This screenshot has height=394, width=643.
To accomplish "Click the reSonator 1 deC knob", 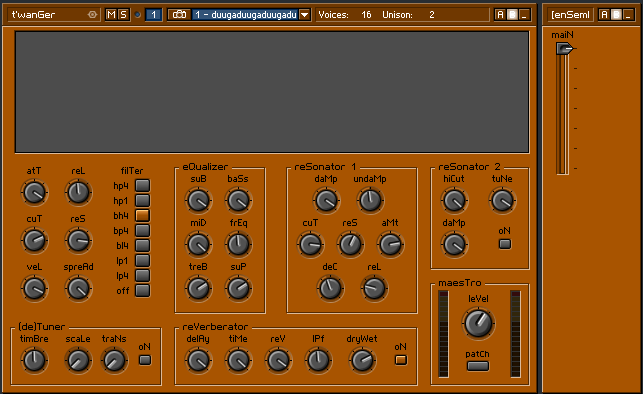I will click(330, 289).
